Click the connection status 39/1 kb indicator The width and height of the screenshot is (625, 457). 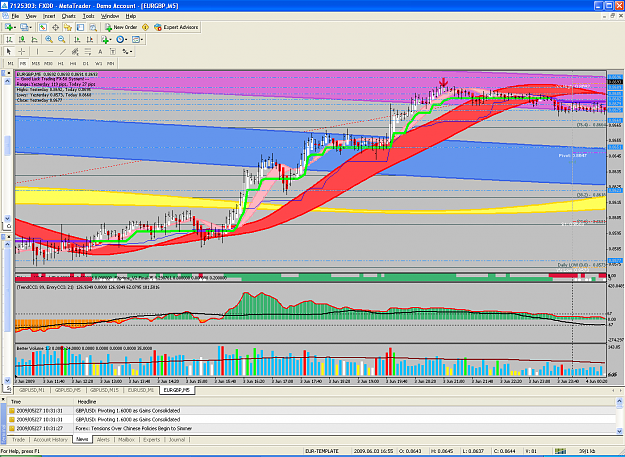pos(589,451)
